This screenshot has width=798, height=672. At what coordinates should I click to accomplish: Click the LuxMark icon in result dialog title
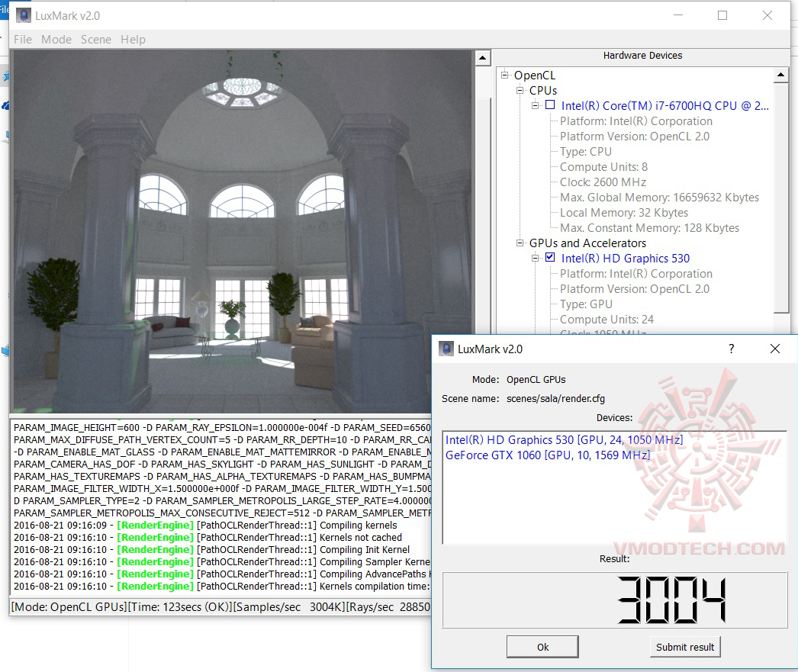coord(446,349)
